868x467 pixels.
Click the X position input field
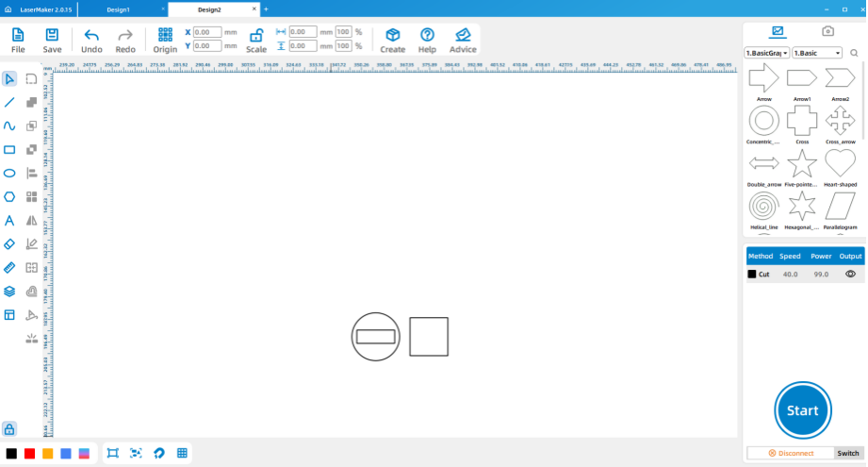[207, 32]
